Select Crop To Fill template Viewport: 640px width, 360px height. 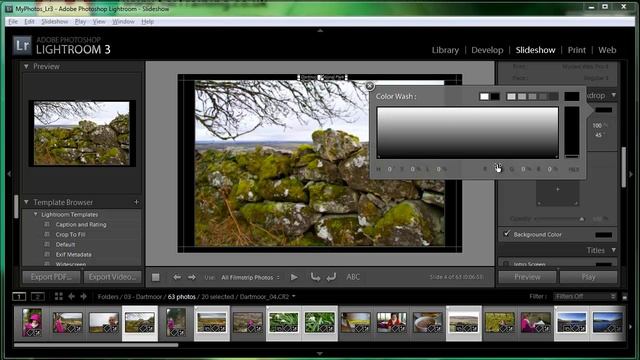(x=70, y=235)
